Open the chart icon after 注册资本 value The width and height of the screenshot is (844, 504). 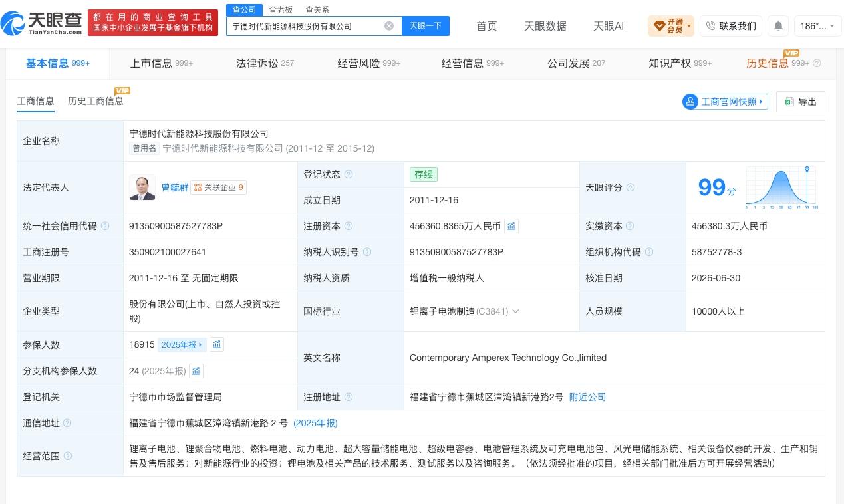(511, 226)
